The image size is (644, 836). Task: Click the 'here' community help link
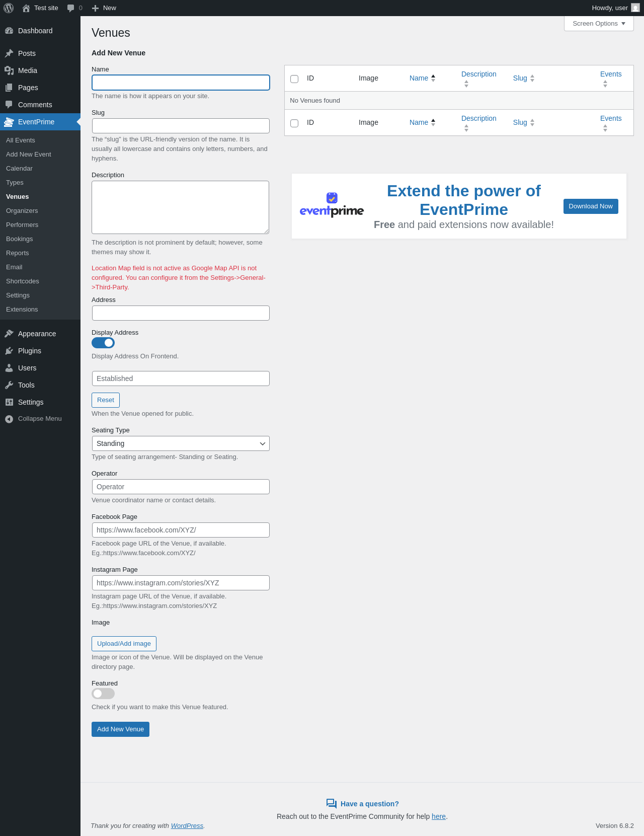(439, 816)
